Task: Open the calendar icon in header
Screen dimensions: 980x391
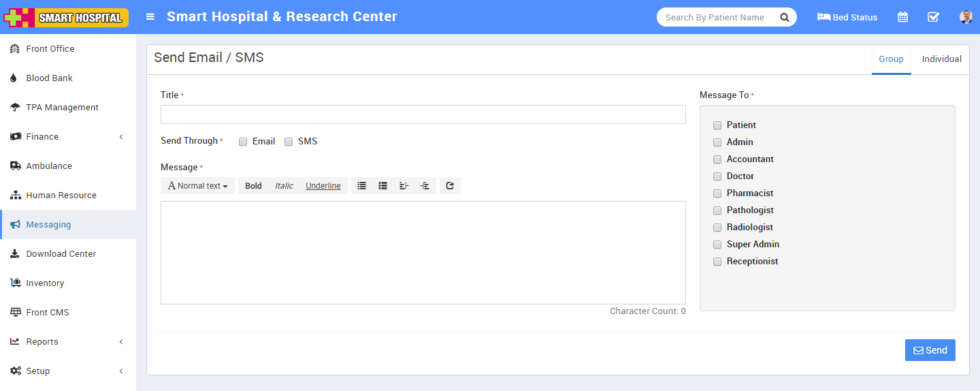Action: (902, 17)
